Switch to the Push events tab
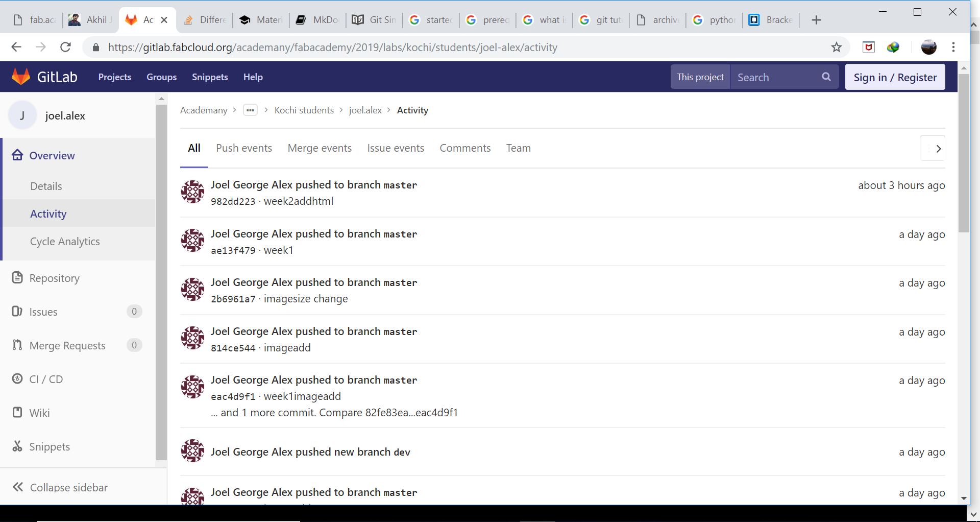This screenshot has height=522, width=980. click(244, 148)
